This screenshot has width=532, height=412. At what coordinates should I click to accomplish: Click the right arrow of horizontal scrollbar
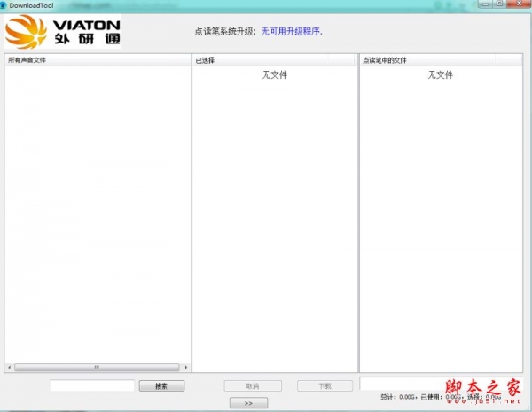pos(186,367)
